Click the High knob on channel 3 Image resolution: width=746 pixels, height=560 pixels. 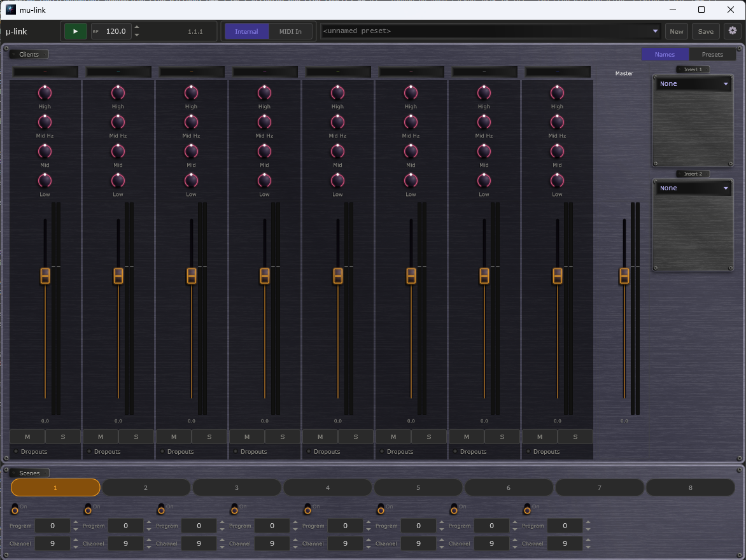191,92
